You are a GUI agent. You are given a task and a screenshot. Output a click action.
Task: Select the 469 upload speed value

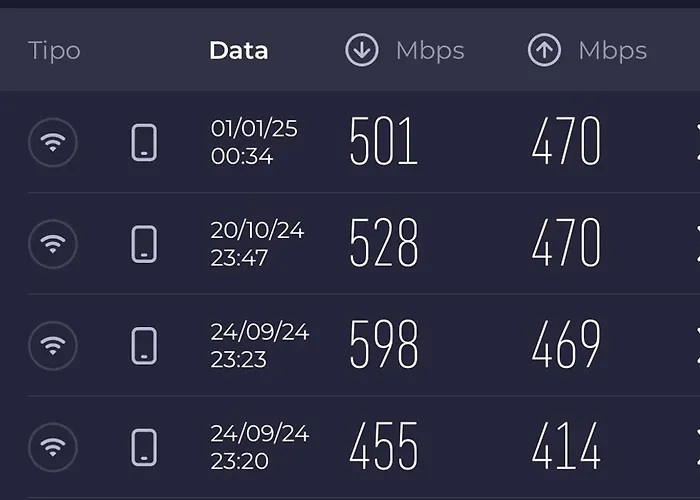pyautogui.click(x=566, y=346)
